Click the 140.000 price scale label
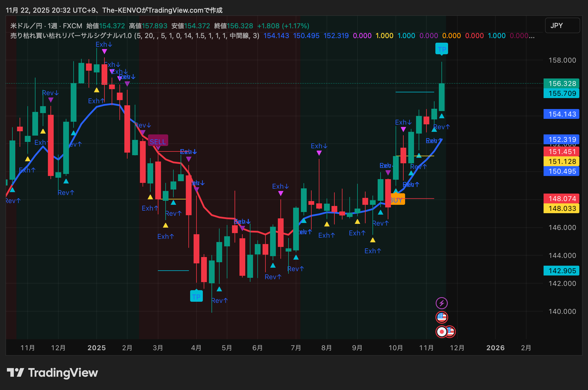 click(562, 312)
